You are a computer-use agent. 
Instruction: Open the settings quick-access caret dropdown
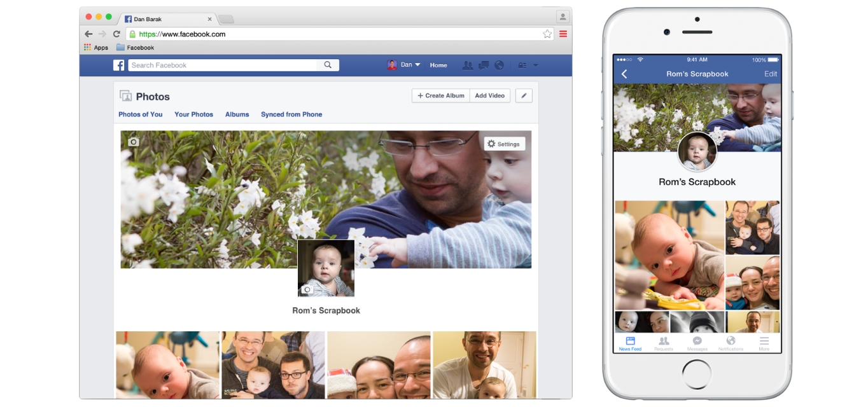pos(535,66)
